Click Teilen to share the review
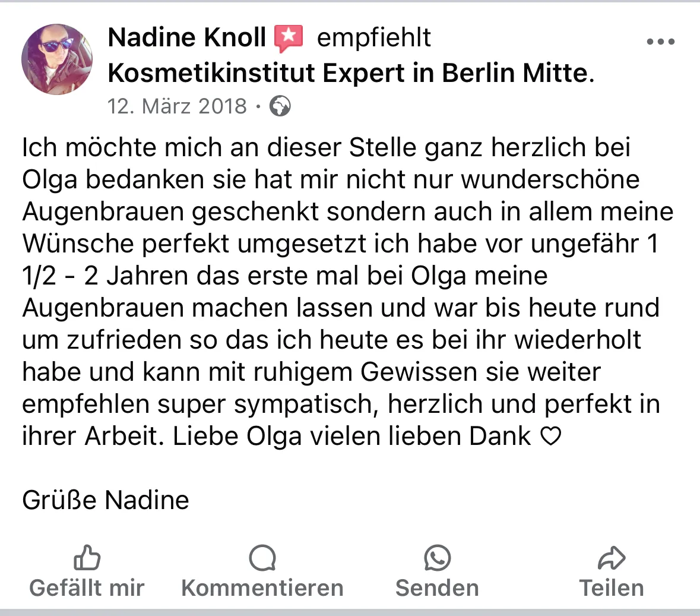 (x=612, y=587)
